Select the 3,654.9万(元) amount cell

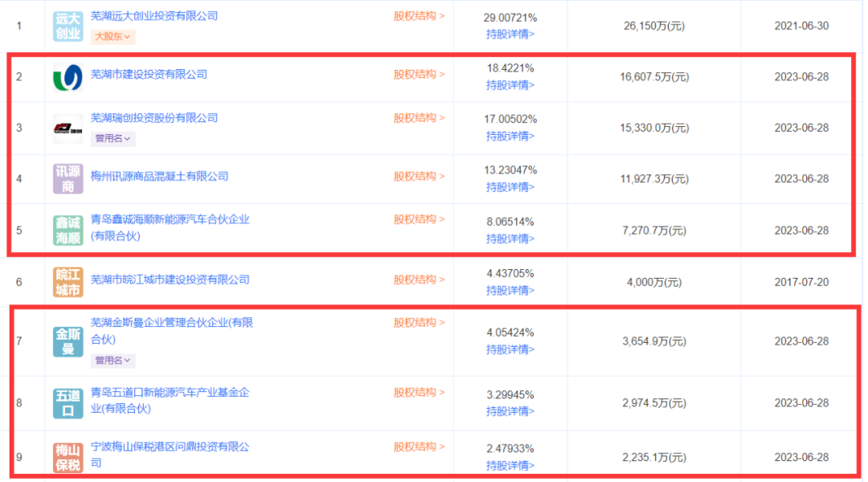click(x=653, y=341)
